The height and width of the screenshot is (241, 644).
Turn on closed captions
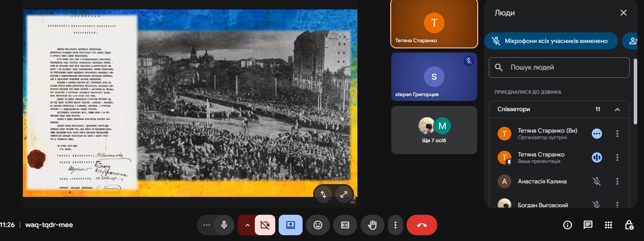[345, 225]
